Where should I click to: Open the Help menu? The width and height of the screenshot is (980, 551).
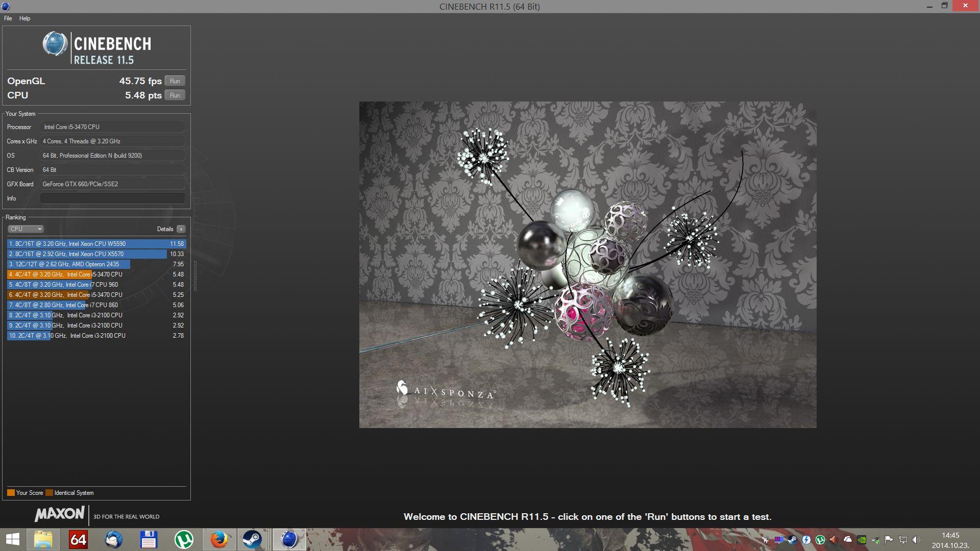click(24, 18)
